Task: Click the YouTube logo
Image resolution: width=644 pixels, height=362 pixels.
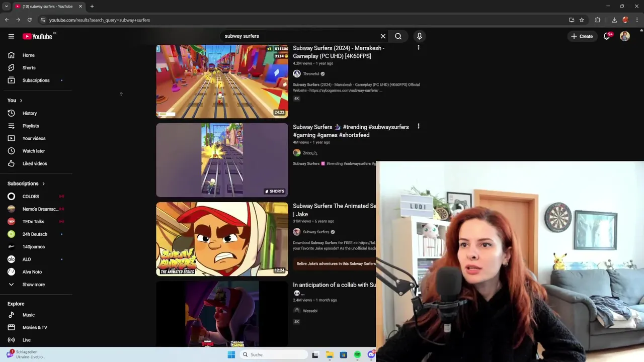Action: [37, 36]
